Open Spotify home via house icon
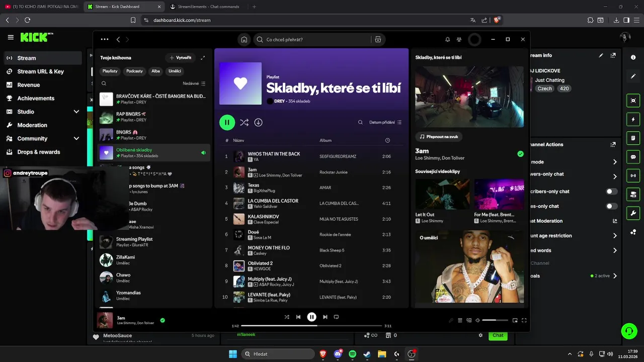This screenshot has height=362, width=644. [244, 39]
